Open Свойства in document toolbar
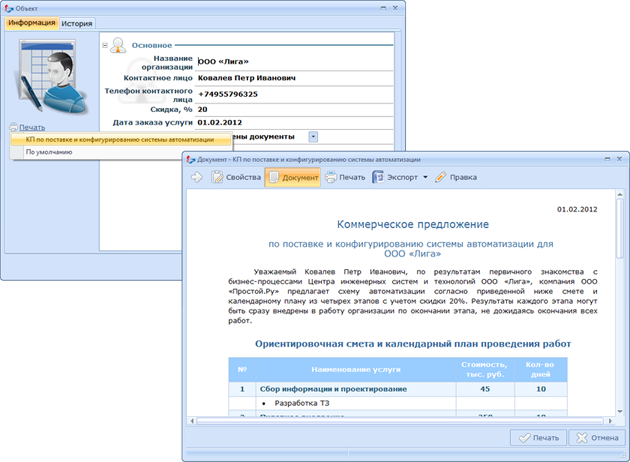Viewport: 630px width, 462px height. 236,177
